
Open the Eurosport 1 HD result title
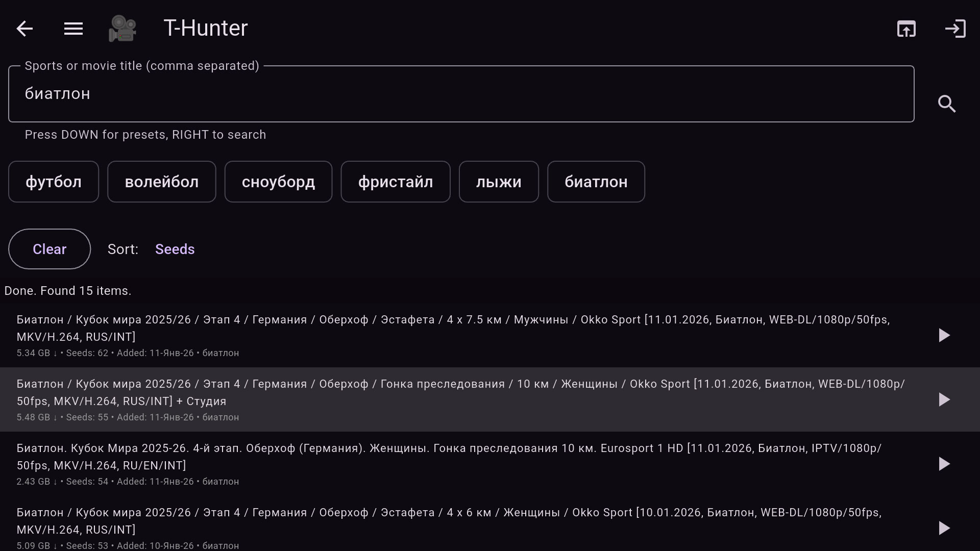pyautogui.click(x=449, y=457)
